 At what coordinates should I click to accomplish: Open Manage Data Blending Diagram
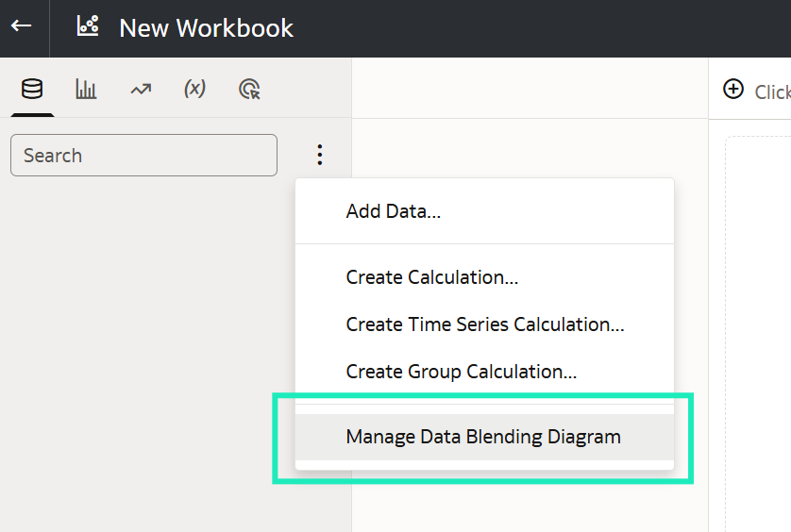pos(484,437)
